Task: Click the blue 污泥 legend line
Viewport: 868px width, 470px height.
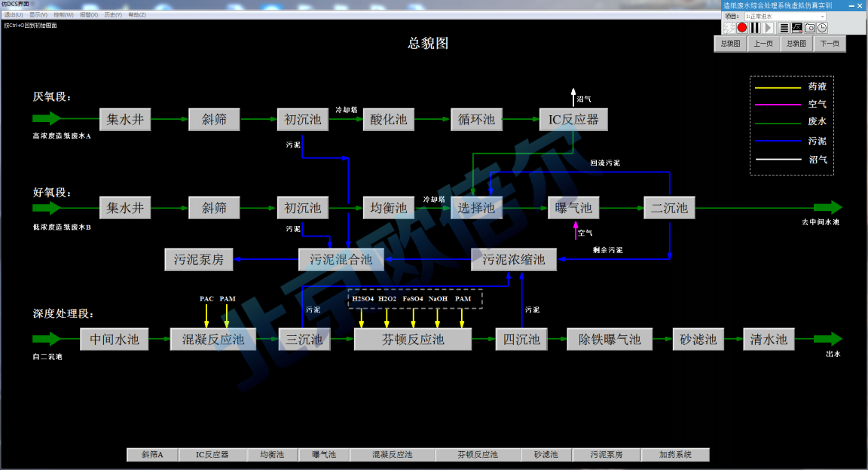Action: pos(778,141)
